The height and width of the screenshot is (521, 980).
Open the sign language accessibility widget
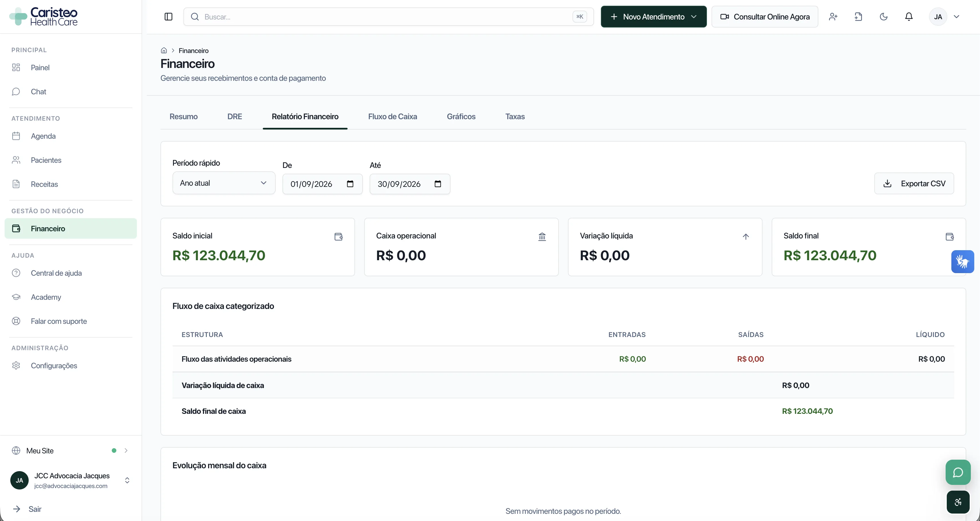(x=963, y=261)
